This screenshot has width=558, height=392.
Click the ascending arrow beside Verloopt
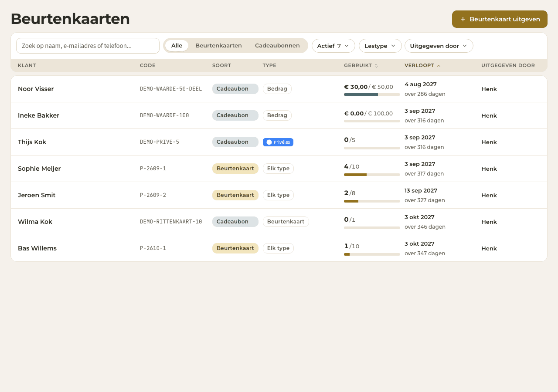point(439,66)
